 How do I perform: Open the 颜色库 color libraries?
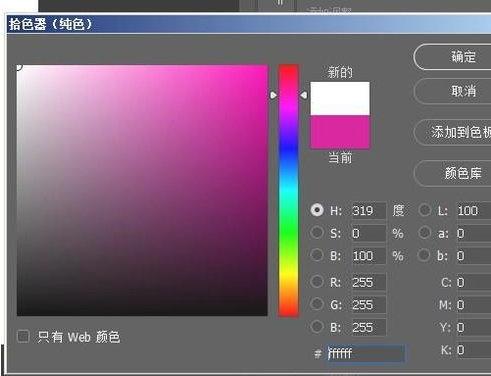pos(453,173)
